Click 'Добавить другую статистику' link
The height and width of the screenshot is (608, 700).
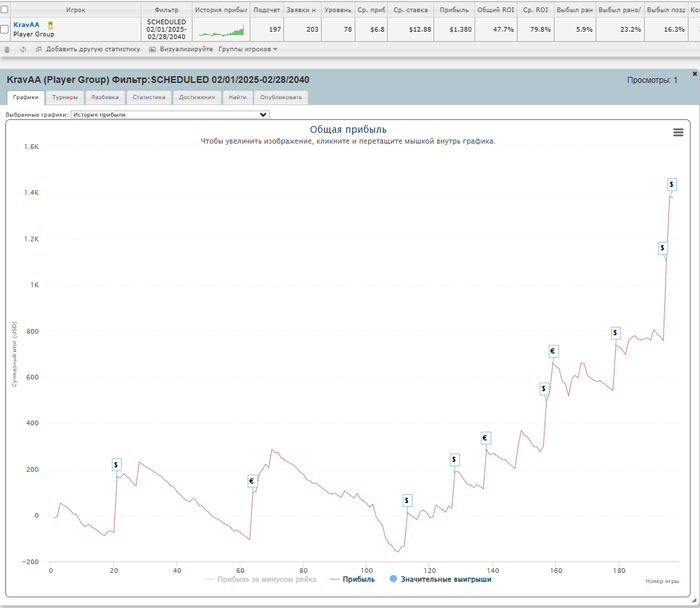[x=92, y=49]
